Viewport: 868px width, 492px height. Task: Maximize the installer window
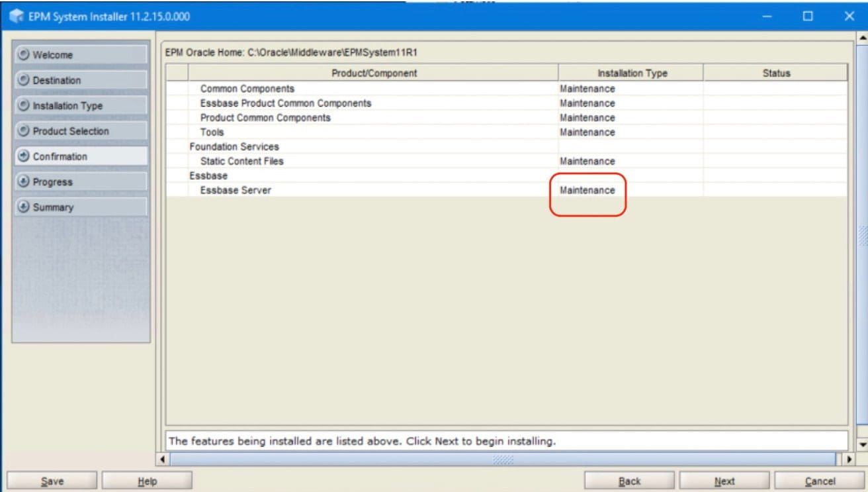point(808,16)
